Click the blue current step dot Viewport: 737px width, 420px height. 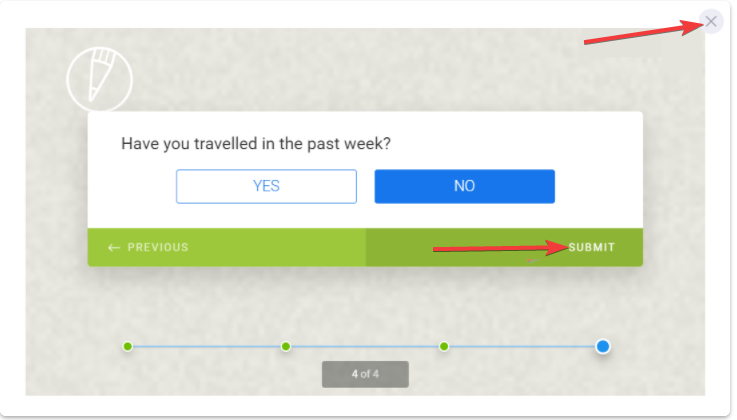603,346
